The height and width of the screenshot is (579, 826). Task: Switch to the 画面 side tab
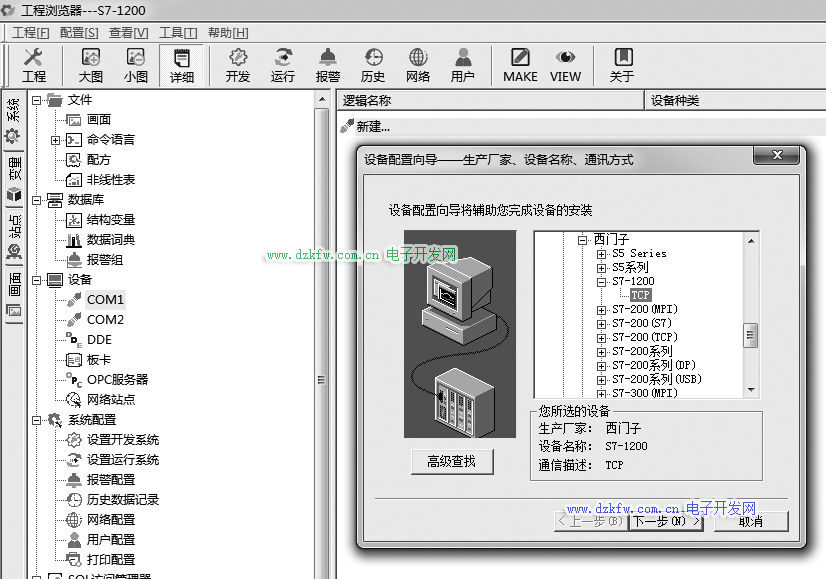click(14, 295)
